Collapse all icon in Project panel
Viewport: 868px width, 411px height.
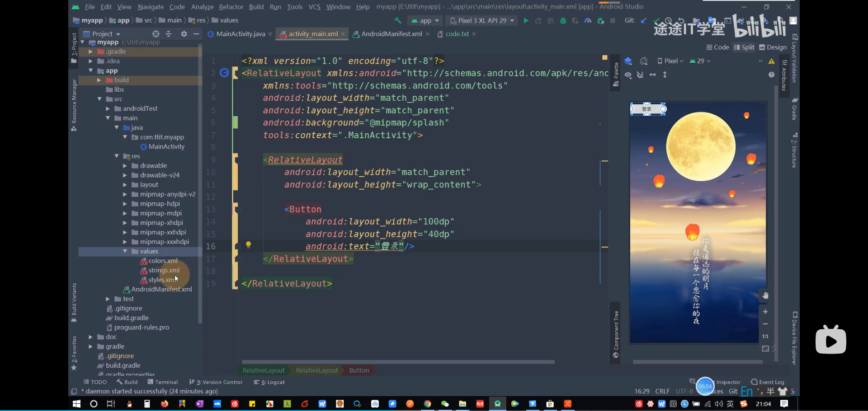pyautogui.click(x=169, y=34)
